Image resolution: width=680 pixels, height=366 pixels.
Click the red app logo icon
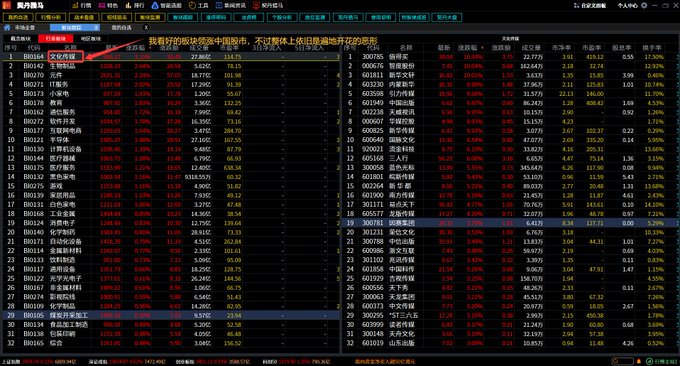tap(7, 5)
